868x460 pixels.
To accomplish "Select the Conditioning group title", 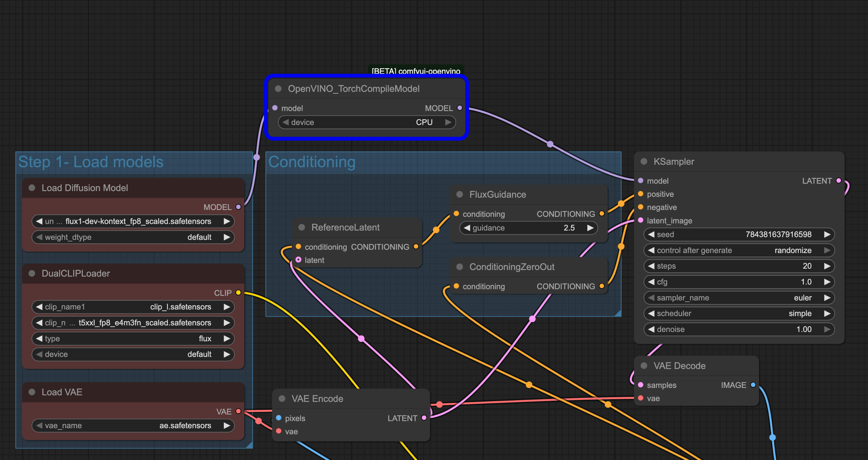I will point(312,162).
